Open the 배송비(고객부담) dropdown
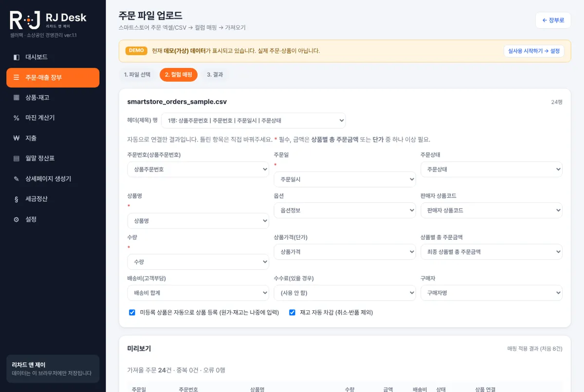Viewport: 584px width, 392px height. click(198, 293)
